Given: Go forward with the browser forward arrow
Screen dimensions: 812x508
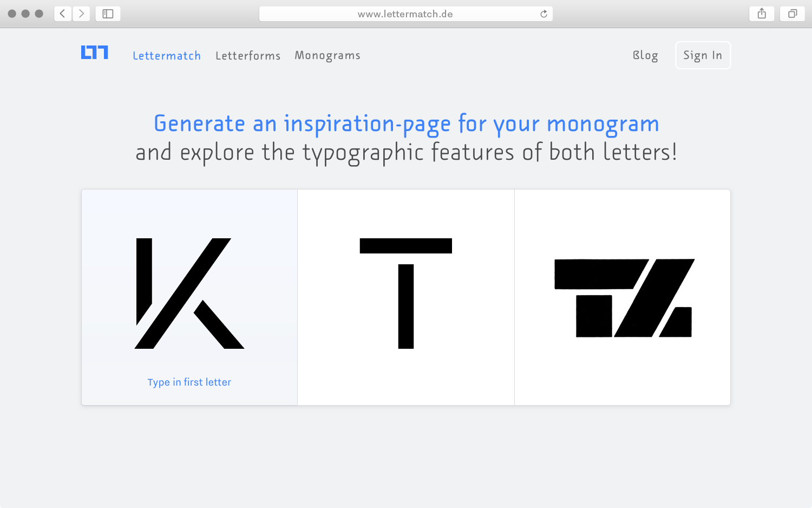Looking at the screenshot, I should point(81,14).
